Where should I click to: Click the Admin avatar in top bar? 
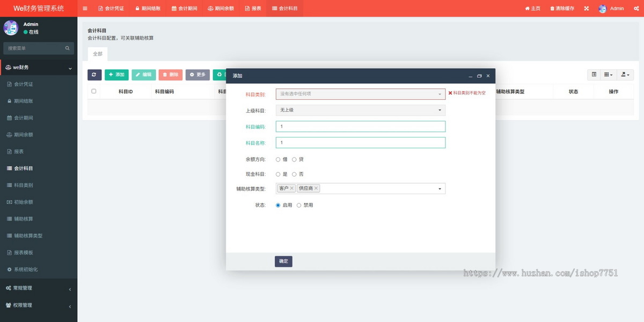coord(603,9)
